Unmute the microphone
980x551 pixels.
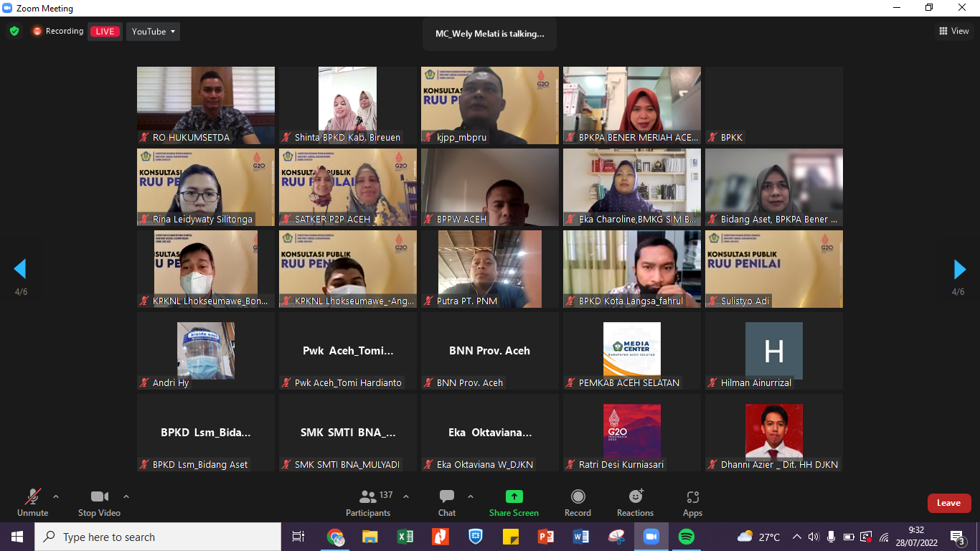pyautogui.click(x=32, y=502)
